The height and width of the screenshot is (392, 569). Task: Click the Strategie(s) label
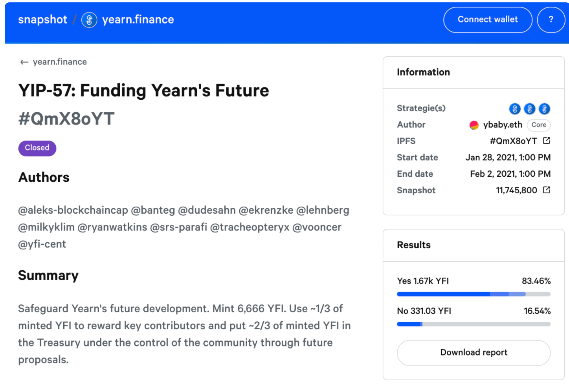421,108
